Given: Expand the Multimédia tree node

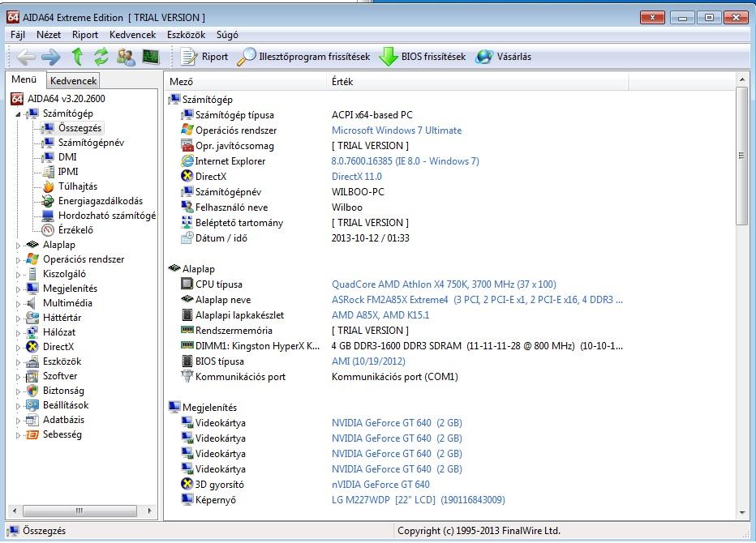Looking at the screenshot, I should pyautogui.click(x=18, y=304).
